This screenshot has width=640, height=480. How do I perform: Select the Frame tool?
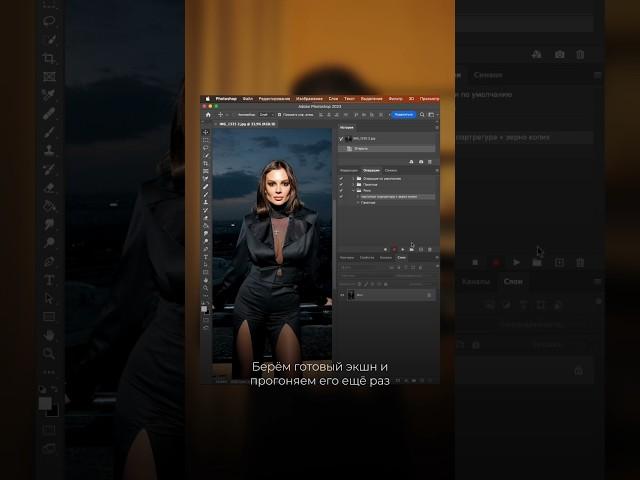(x=205, y=171)
